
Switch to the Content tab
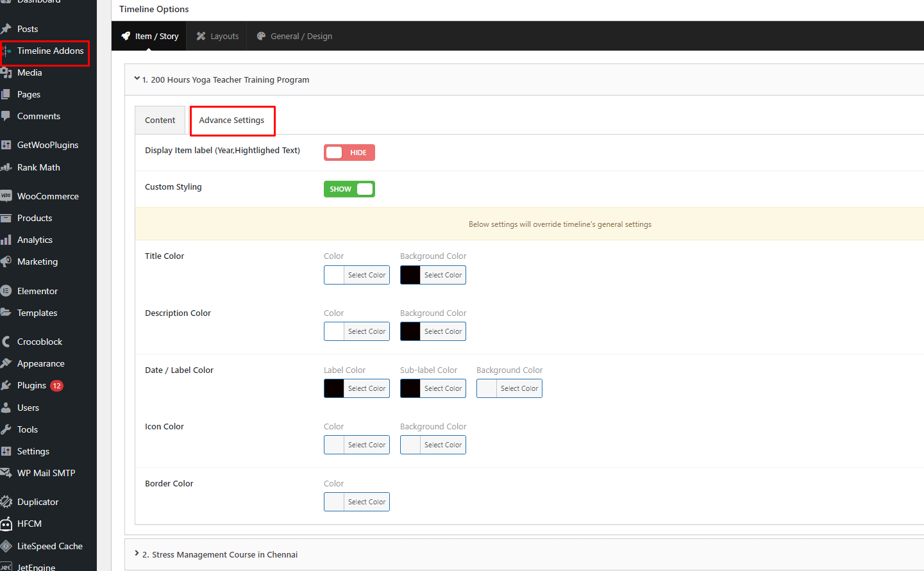coord(160,120)
